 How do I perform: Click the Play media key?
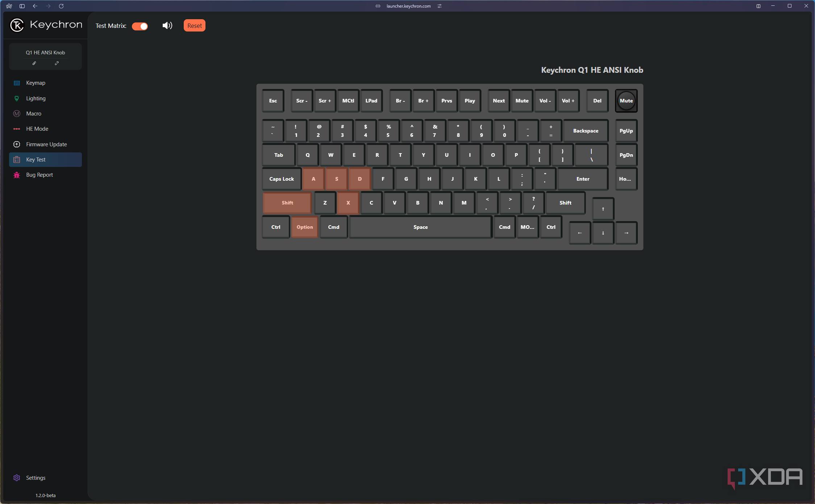[x=470, y=101]
